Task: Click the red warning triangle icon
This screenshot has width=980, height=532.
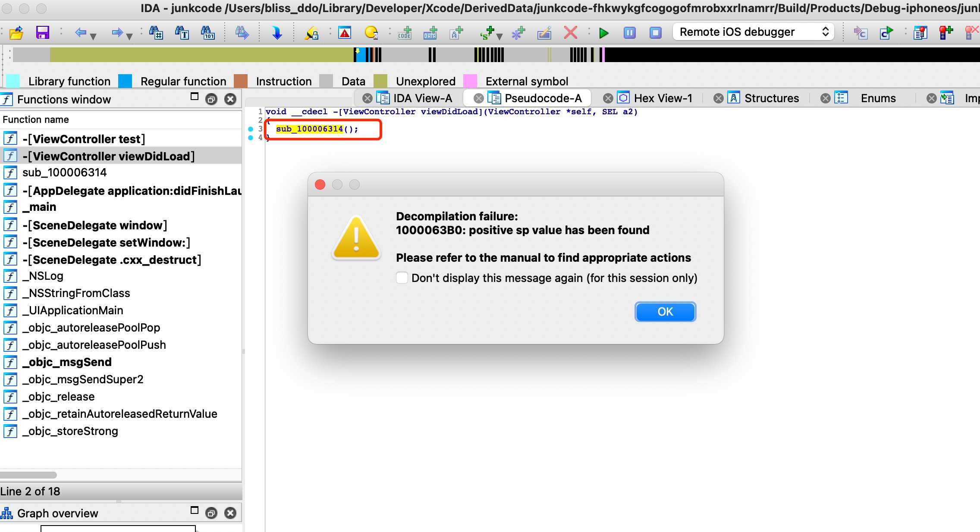Action: tap(345, 33)
